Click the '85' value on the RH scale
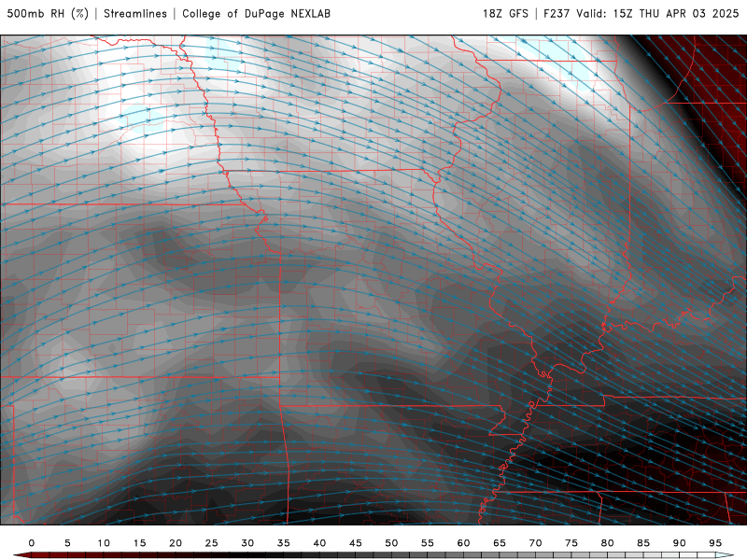The image size is (747, 560). [643, 543]
